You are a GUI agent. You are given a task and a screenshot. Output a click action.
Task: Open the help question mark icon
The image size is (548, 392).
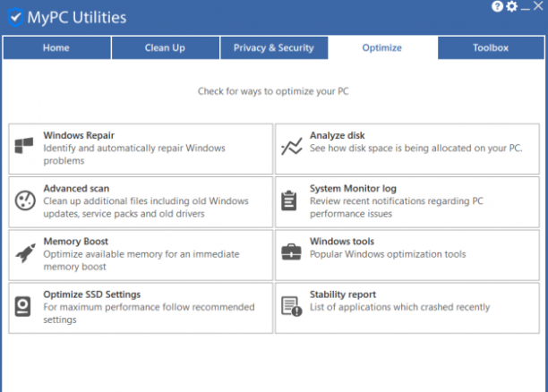click(x=497, y=6)
